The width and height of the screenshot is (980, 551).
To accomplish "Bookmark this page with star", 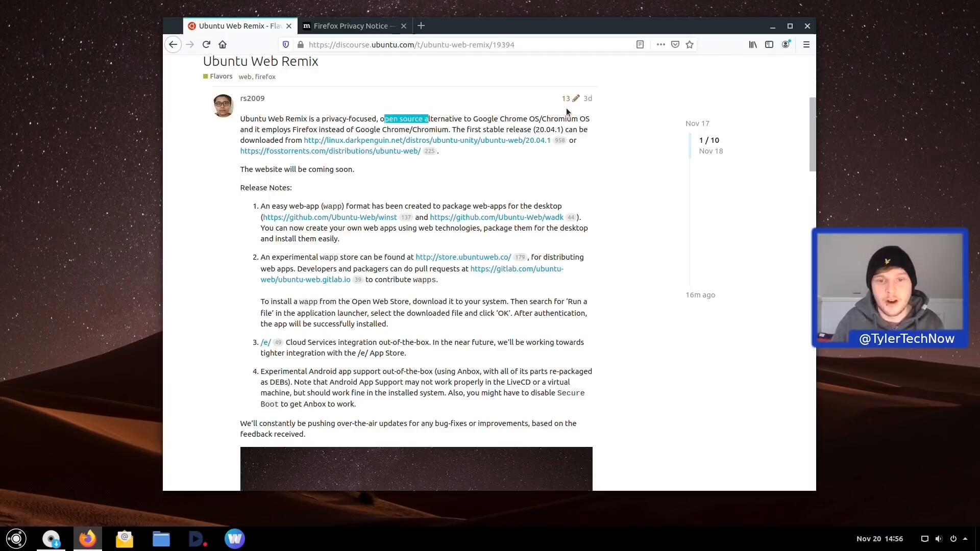I will tap(690, 44).
